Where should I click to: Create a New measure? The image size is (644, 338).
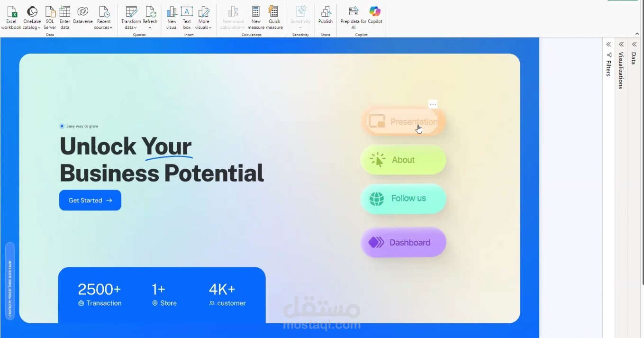[x=256, y=18]
